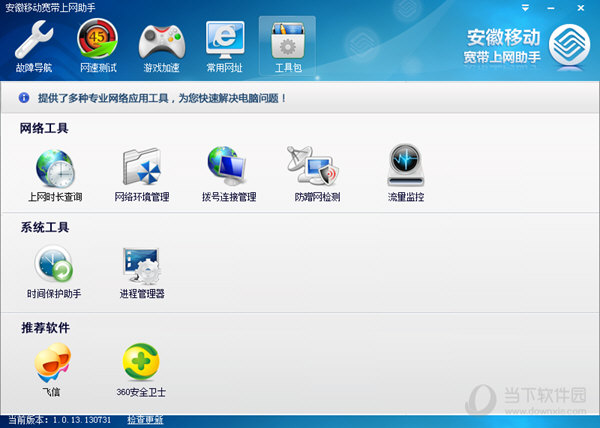The width and height of the screenshot is (600, 428).
Task: Launch 进程管理器 gear icon
Action: click(x=142, y=266)
